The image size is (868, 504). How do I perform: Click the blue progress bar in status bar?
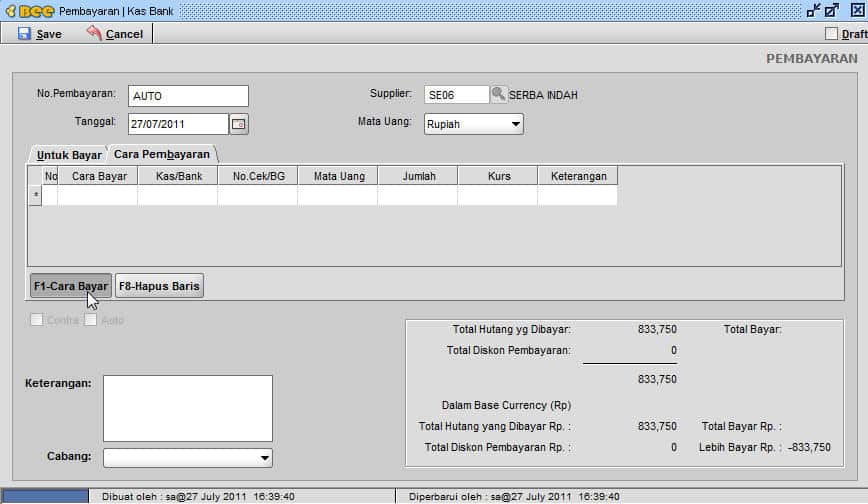(x=45, y=496)
